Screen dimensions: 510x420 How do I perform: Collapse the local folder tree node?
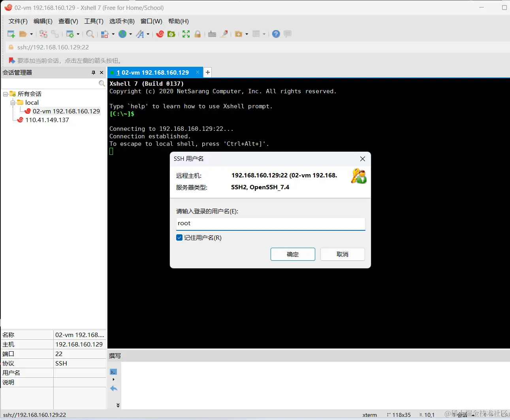coord(13,103)
